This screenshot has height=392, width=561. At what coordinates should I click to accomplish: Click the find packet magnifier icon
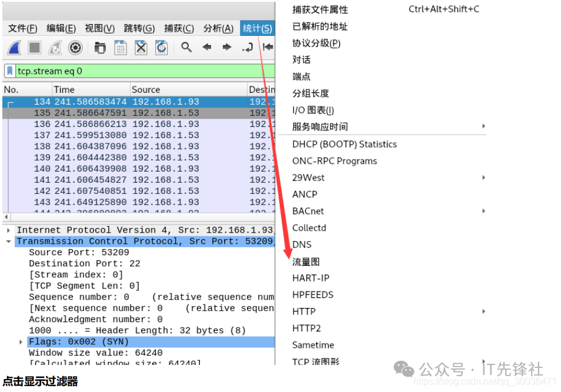coord(186,48)
